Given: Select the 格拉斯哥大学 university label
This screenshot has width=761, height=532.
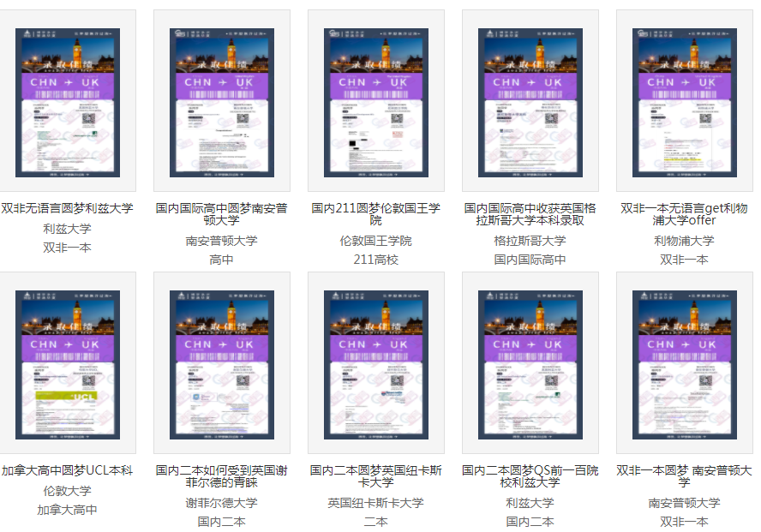Looking at the screenshot, I should pyautogui.click(x=530, y=241).
